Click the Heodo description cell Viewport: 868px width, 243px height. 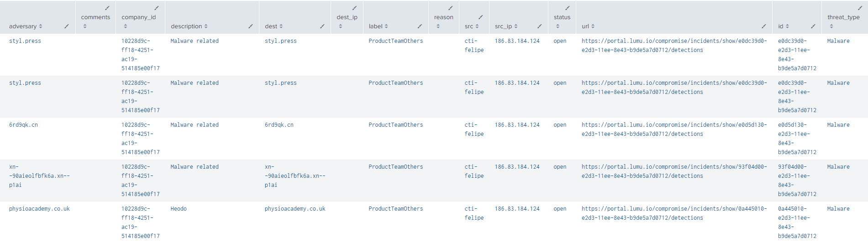tap(179, 209)
